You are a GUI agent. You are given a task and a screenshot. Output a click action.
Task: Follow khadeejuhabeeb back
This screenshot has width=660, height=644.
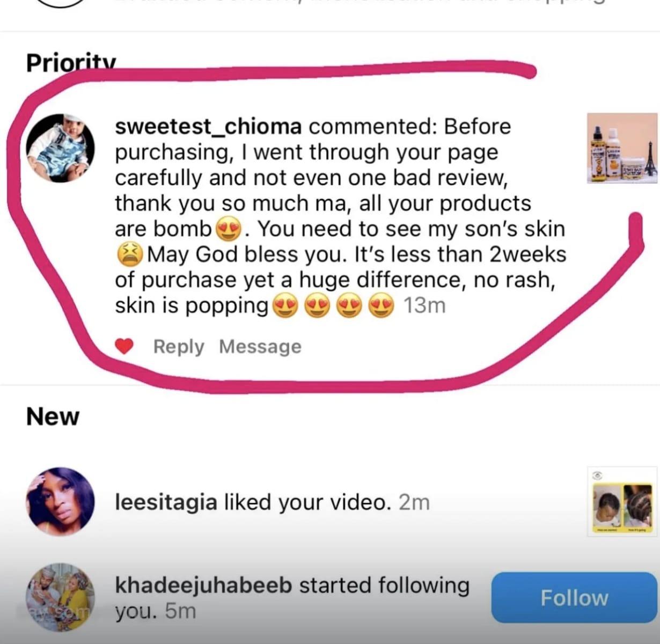(574, 598)
